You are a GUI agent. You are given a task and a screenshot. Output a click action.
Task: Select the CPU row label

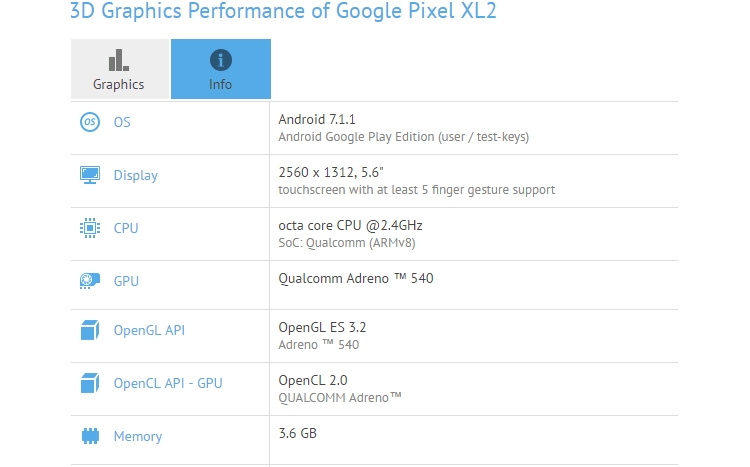pos(126,228)
